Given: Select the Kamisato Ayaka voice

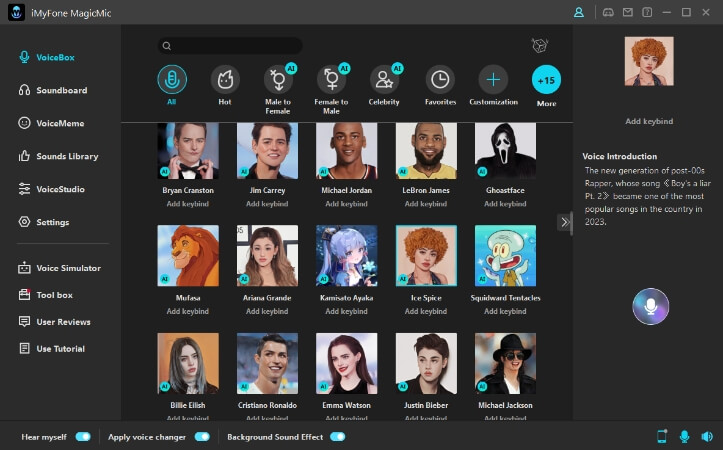Looking at the screenshot, I should coord(347,255).
